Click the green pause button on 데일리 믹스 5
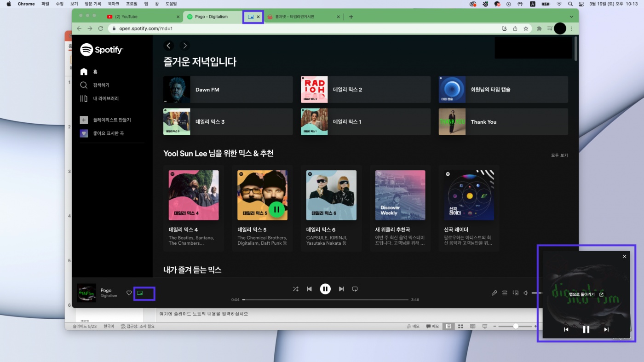Screen dimensions: 644x362 point(276,209)
